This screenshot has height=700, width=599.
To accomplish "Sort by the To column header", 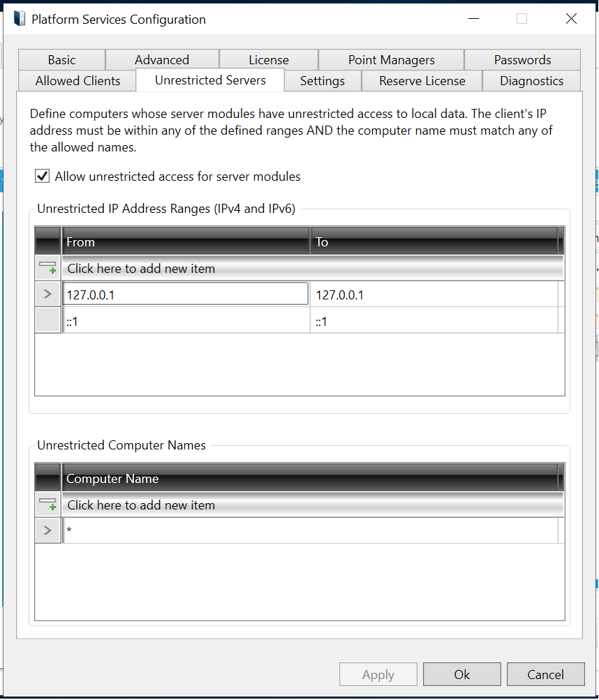I will pyautogui.click(x=433, y=242).
